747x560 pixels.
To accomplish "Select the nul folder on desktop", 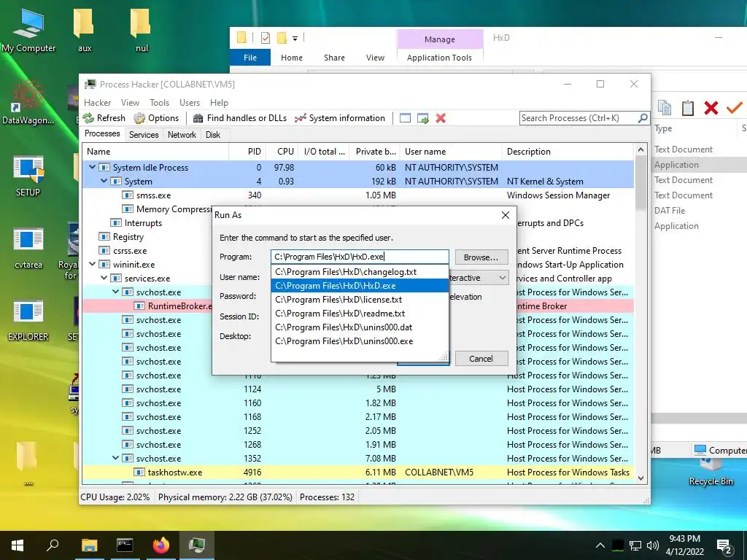I will click(x=141, y=29).
